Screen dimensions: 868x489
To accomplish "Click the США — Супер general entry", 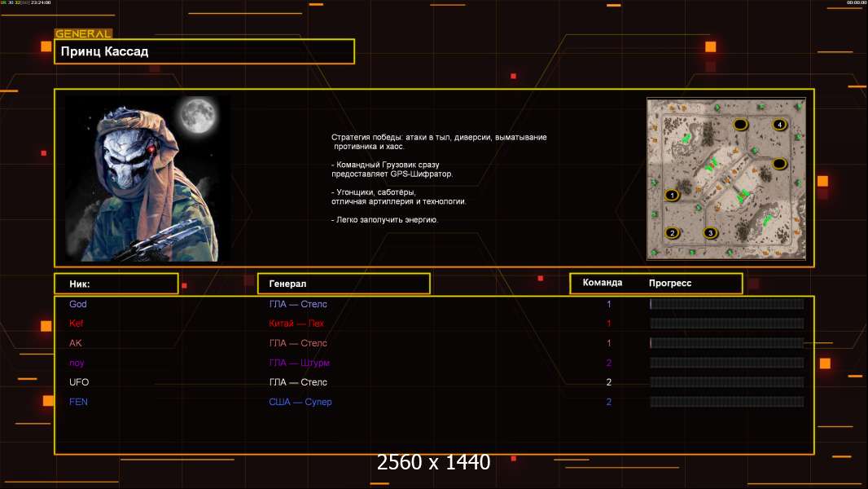I will [x=300, y=402].
